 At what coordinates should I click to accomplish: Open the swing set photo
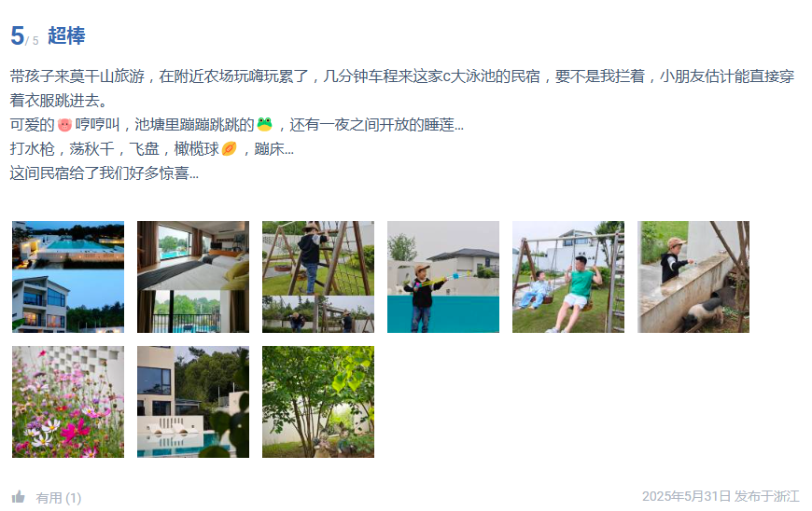(x=568, y=277)
